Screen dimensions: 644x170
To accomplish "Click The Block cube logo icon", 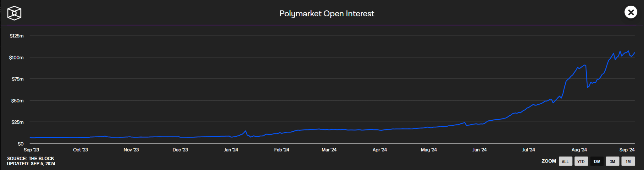I will 14,13.
